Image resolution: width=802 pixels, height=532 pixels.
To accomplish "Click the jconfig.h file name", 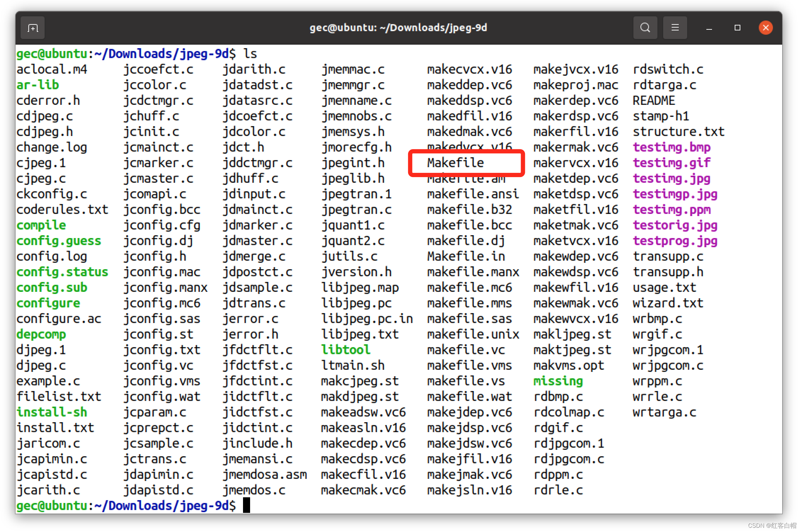I will pyautogui.click(x=154, y=256).
